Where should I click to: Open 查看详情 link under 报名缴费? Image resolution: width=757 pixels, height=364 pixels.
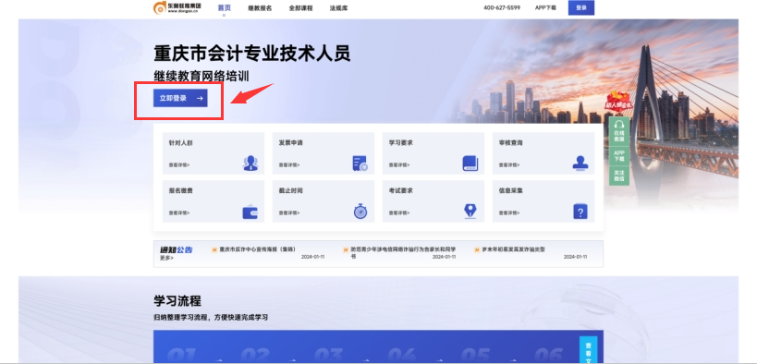(x=179, y=213)
